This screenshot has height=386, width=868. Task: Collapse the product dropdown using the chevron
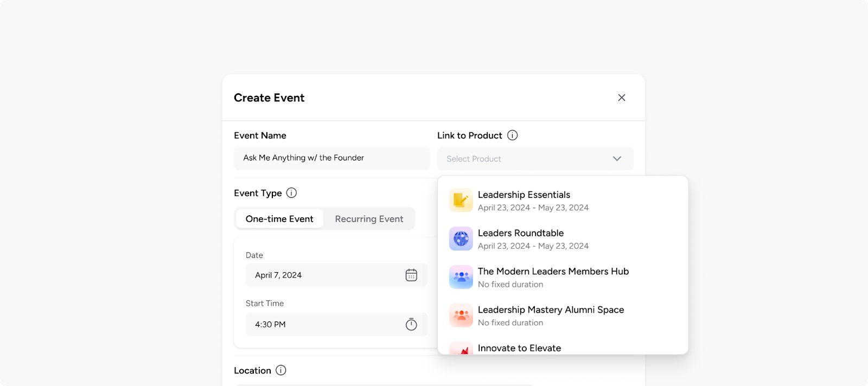click(x=617, y=159)
